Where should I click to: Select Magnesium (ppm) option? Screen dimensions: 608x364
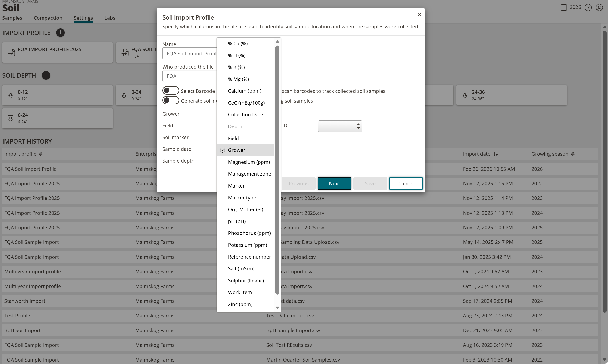point(245,162)
